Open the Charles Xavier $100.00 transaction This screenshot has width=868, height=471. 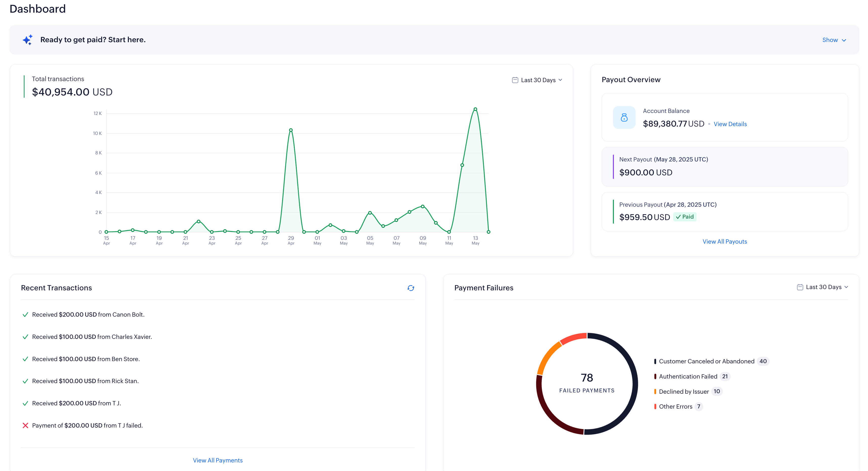click(x=92, y=337)
